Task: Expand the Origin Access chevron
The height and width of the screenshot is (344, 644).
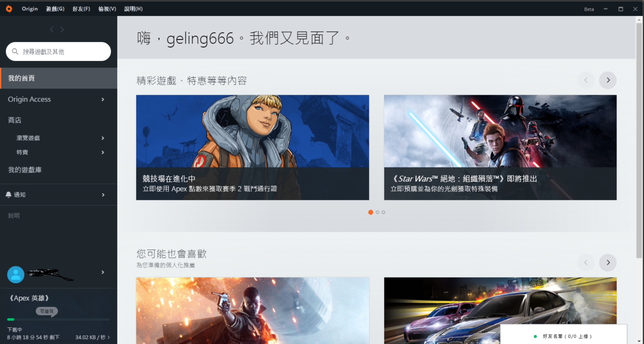Action: click(103, 99)
